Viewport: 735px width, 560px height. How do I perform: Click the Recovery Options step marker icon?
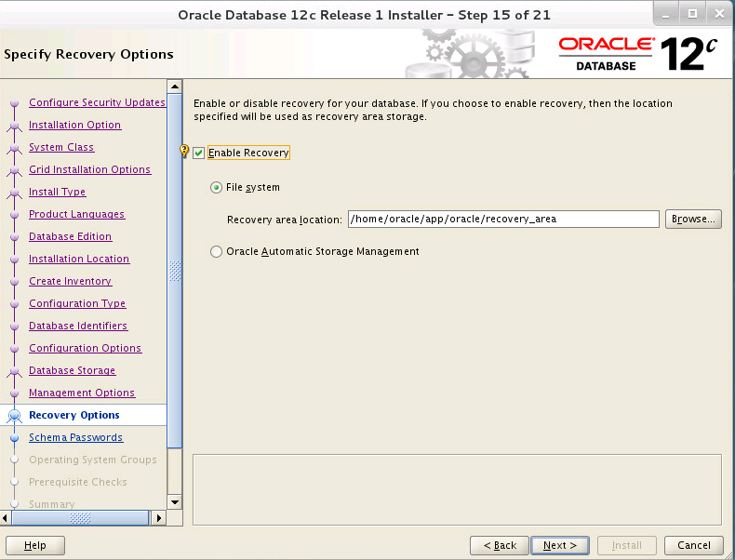[x=15, y=416]
